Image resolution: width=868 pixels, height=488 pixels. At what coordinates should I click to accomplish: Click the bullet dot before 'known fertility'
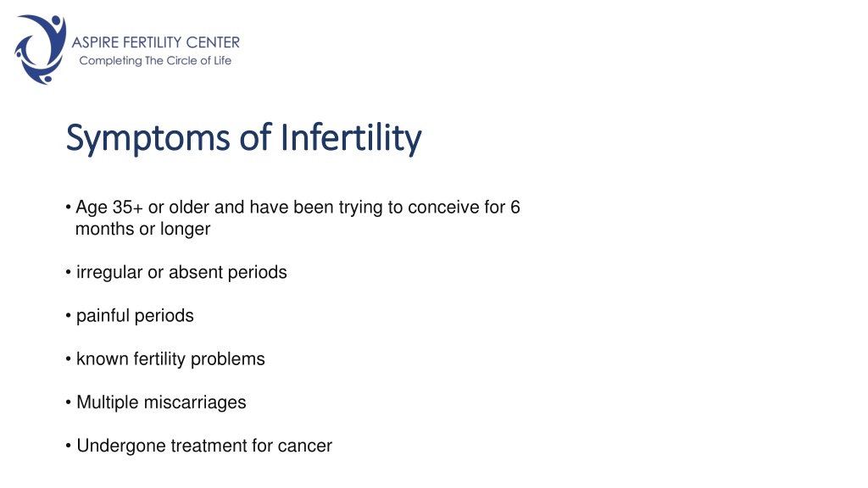(68, 359)
